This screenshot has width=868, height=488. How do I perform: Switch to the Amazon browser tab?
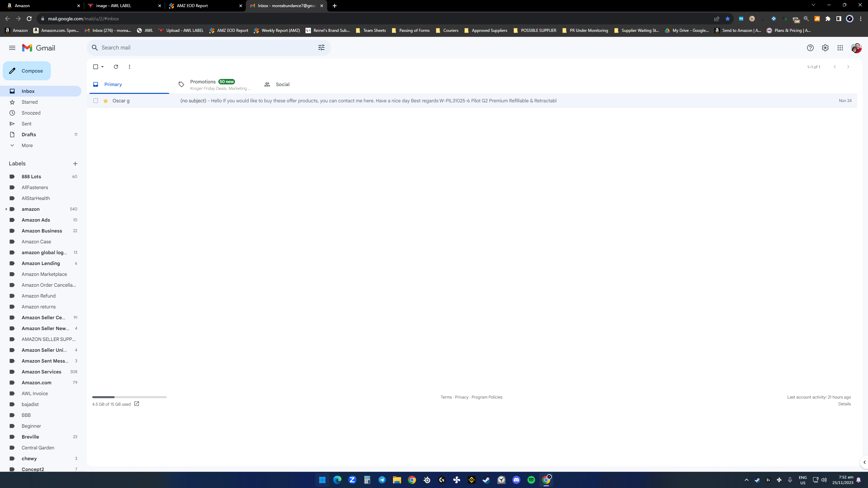43,6
